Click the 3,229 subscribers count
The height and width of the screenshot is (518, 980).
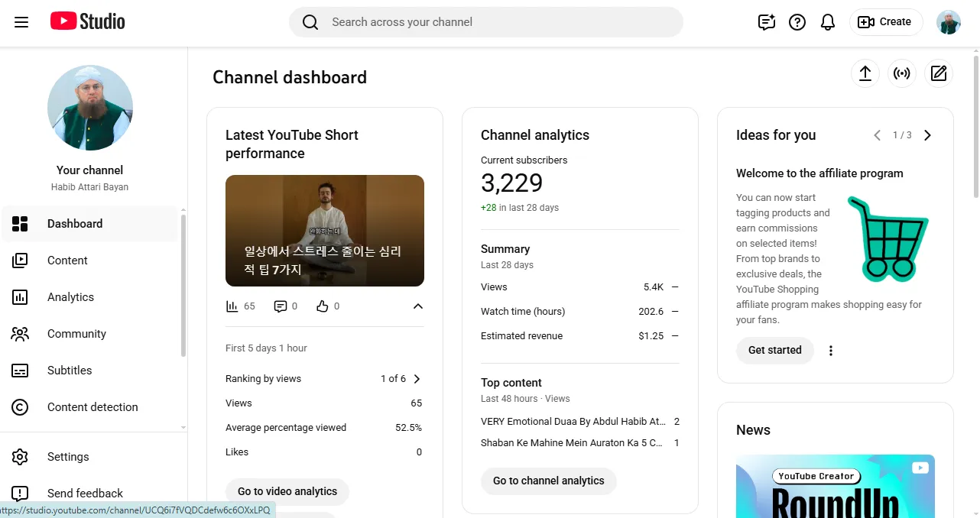[x=512, y=183]
